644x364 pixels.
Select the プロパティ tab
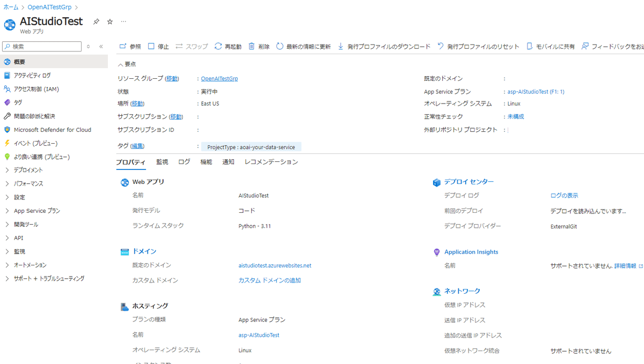click(x=131, y=162)
